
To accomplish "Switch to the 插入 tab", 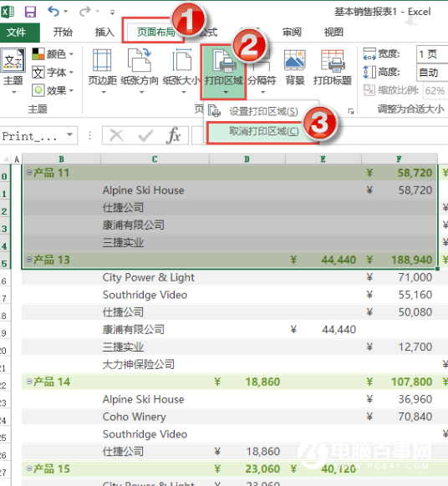I will click(x=104, y=32).
